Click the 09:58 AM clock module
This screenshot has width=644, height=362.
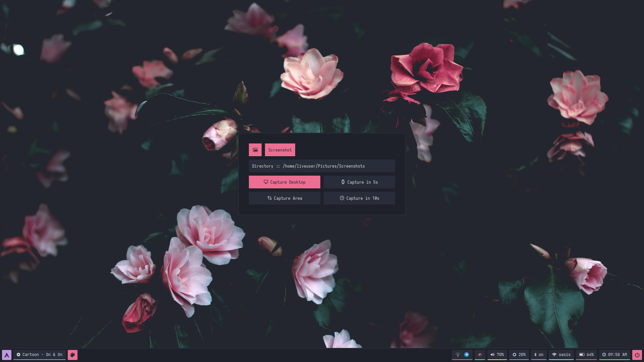tap(614, 355)
